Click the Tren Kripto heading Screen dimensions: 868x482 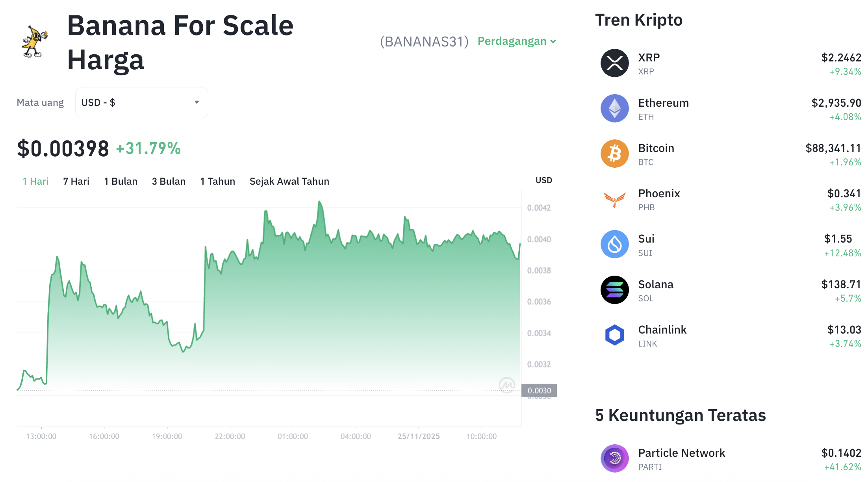(639, 20)
